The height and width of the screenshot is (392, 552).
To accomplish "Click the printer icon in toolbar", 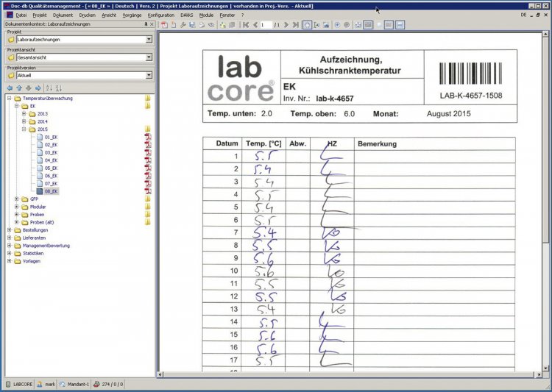I will point(202,24).
